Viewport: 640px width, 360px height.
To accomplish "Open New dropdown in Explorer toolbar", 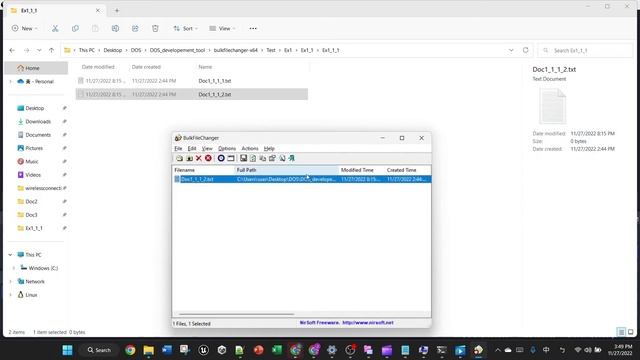I will 24,29.
